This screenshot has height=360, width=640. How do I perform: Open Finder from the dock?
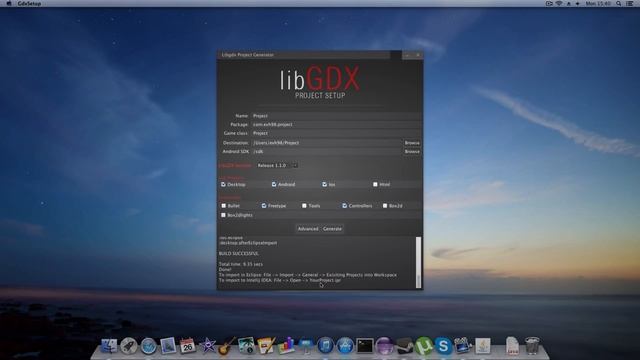tap(109, 346)
